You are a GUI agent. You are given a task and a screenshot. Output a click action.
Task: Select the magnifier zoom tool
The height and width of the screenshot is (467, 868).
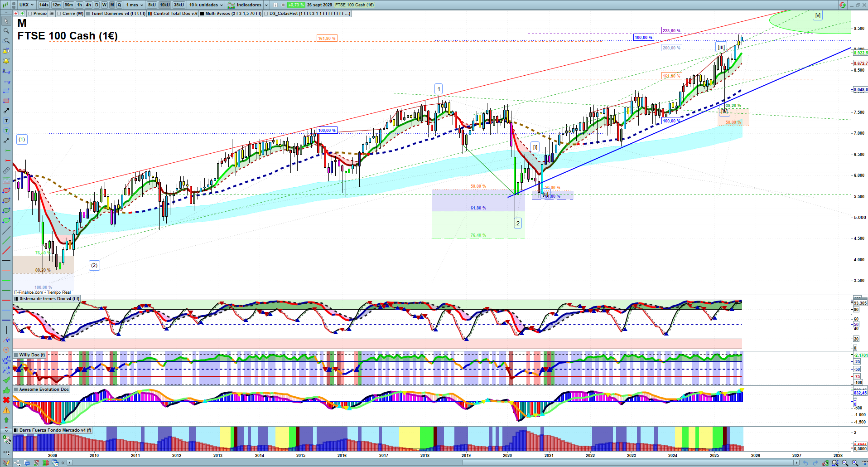[x=6, y=31]
